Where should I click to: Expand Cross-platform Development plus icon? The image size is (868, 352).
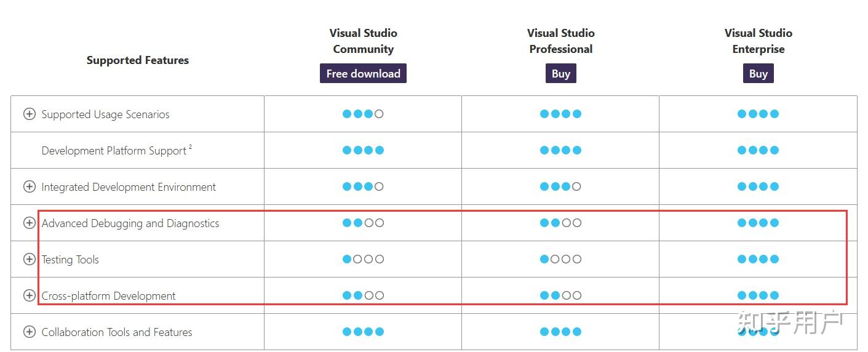tap(29, 295)
